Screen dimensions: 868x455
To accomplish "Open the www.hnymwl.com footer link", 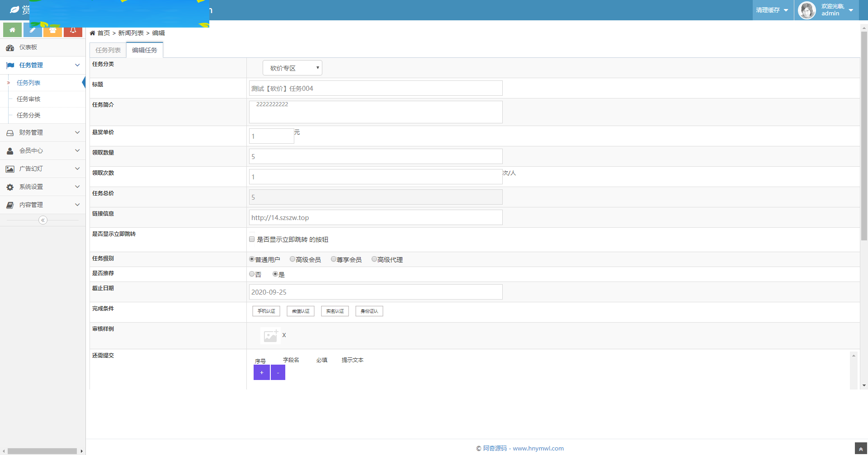I will (x=538, y=448).
